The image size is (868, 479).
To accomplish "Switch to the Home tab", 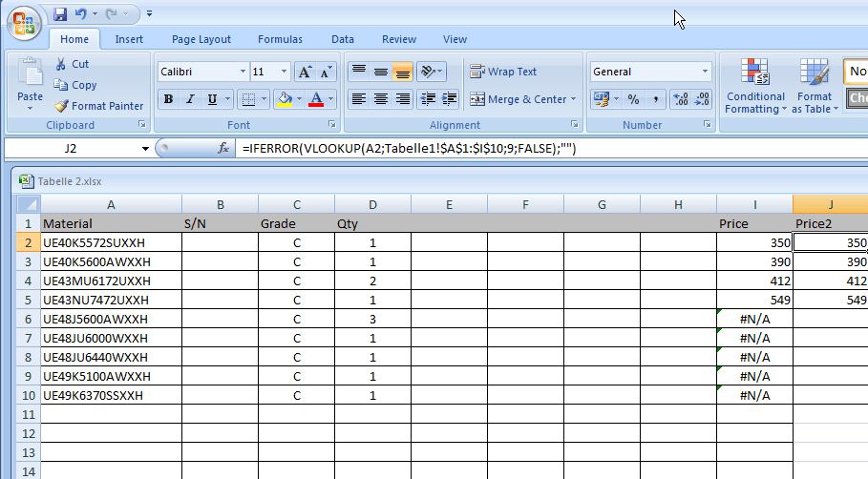I will coord(74,39).
